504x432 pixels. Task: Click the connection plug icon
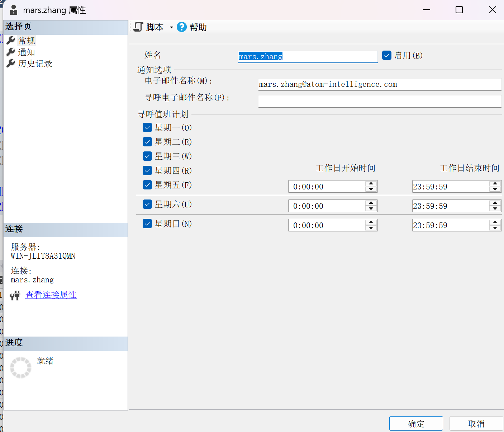(x=15, y=296)
